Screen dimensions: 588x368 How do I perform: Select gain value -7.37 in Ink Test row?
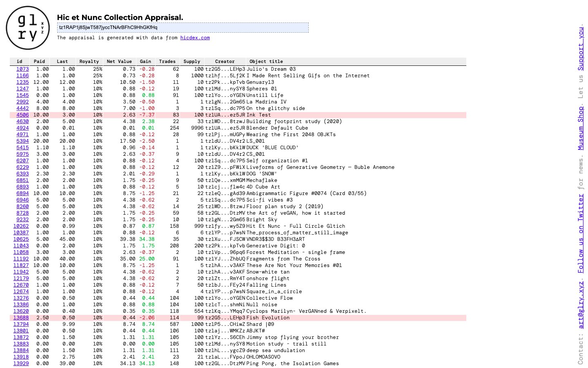[x=147, y=115]
